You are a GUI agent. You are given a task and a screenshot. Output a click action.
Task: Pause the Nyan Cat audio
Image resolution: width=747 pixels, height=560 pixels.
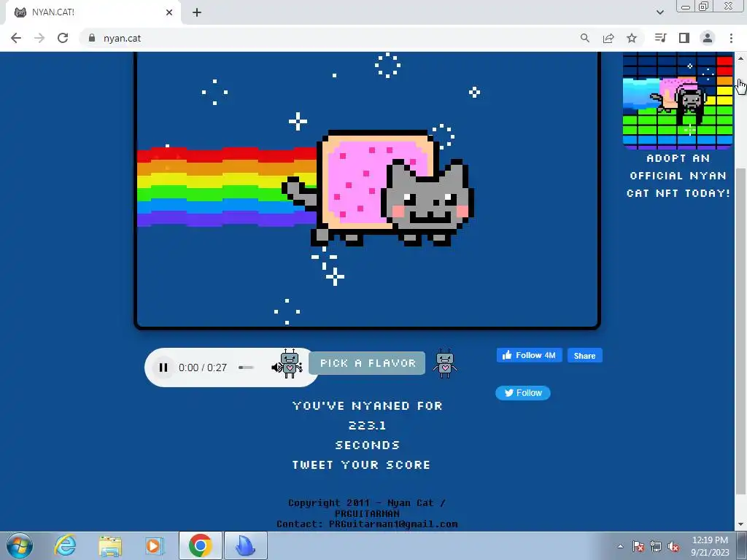coord(163,367)
